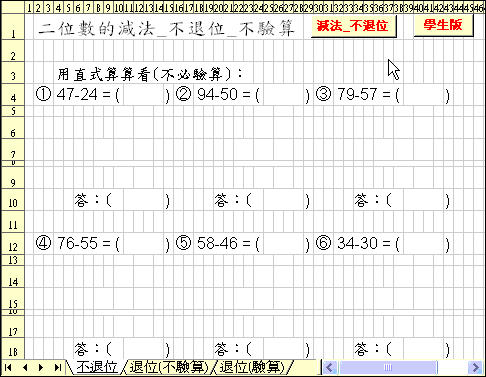486x377 pixels.
Task: Click the 學生版 button
Action: coord(443,25)
